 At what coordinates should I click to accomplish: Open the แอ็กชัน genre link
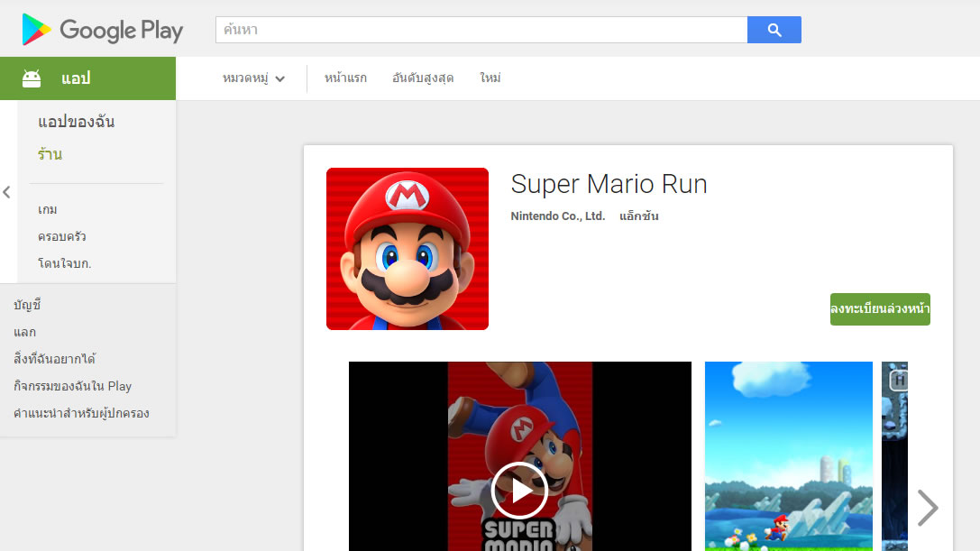638,216
